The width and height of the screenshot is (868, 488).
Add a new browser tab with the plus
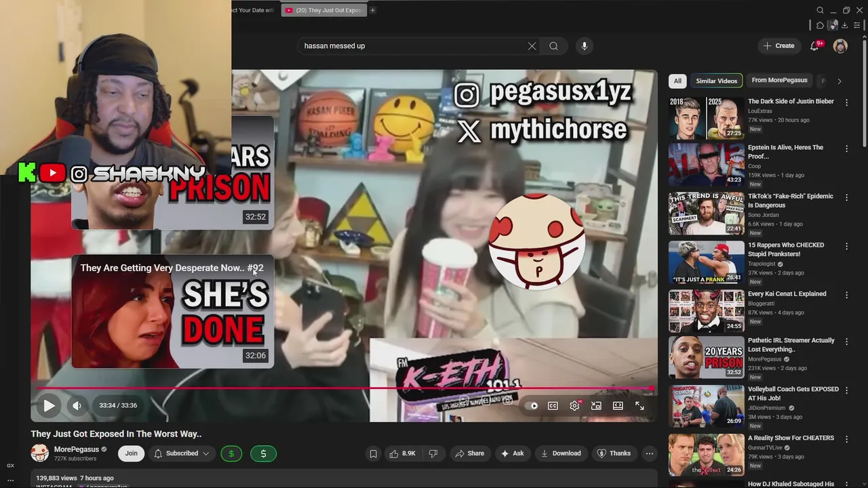pos(372,10)
